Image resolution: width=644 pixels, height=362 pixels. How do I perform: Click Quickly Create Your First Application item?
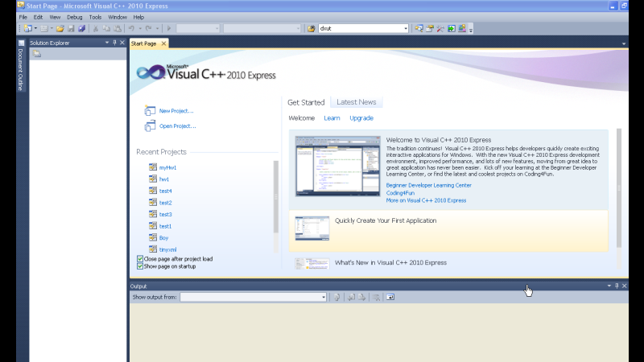(448, 231)
